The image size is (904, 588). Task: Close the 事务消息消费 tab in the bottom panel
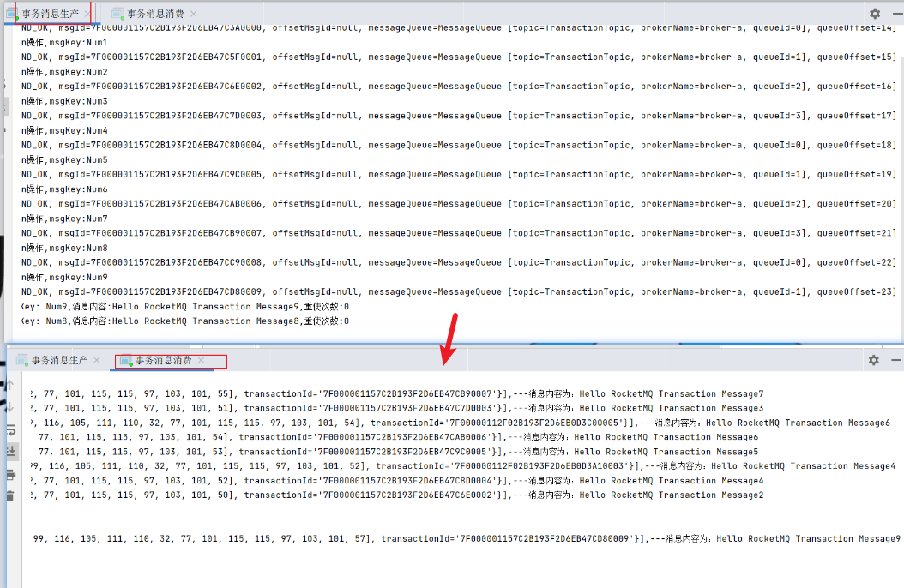[x=202, y=360]
